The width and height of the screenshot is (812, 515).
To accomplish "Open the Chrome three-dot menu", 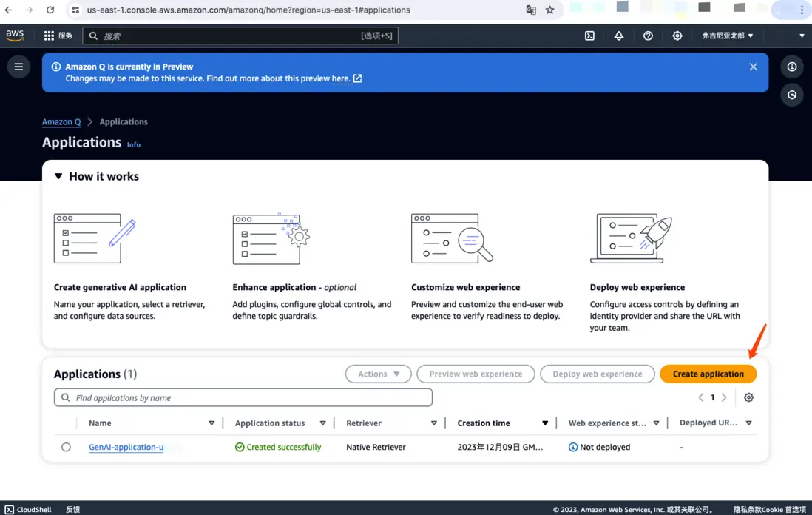I will [x=802, y=10].
